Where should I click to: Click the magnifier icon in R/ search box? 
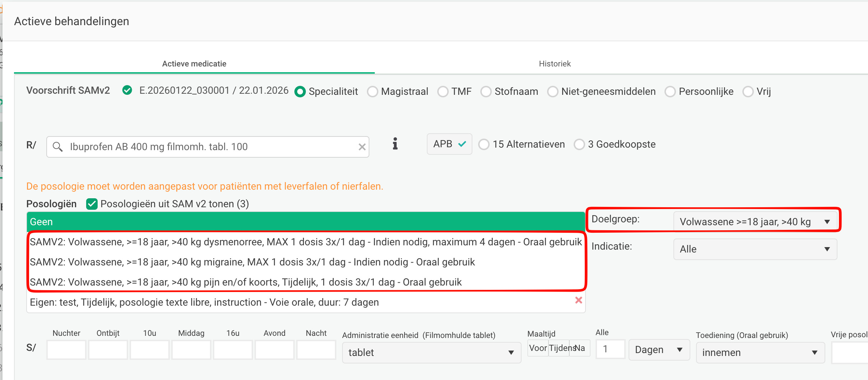(x=57, y=147)
